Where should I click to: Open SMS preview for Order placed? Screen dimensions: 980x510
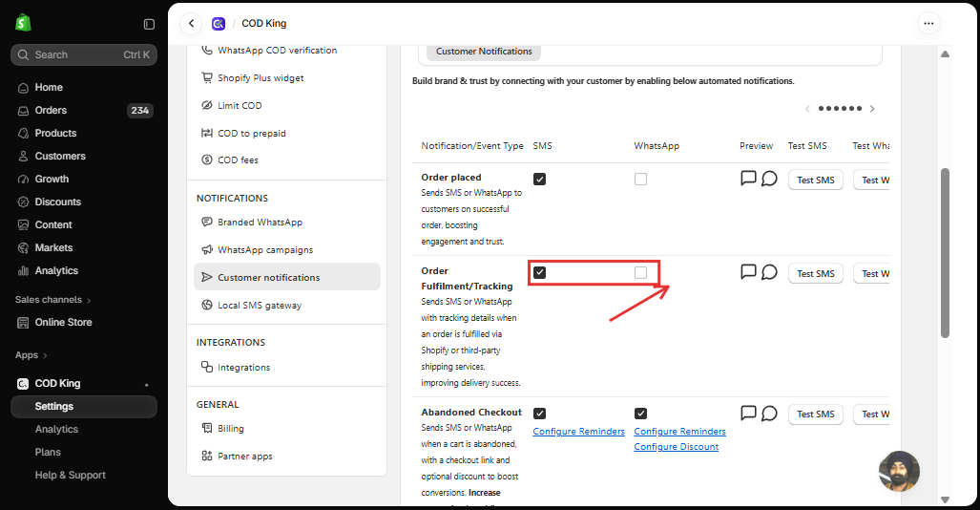748,179
